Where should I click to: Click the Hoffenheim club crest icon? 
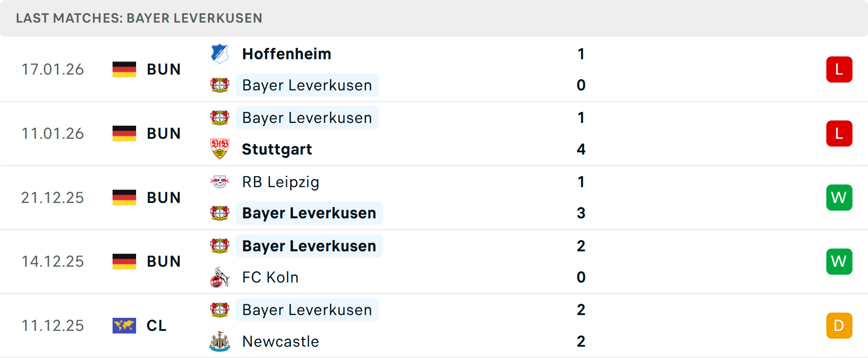220,54
